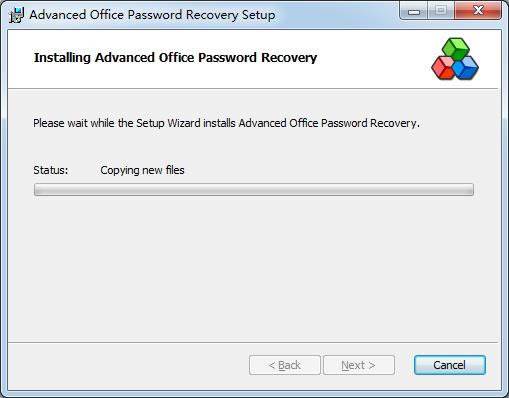Click the disabled Next button
This screenshot has height=398, width=509.
coord(359,365)
